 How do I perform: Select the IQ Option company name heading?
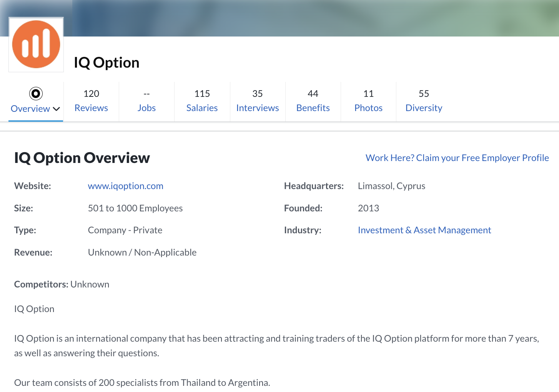[106, 63]
